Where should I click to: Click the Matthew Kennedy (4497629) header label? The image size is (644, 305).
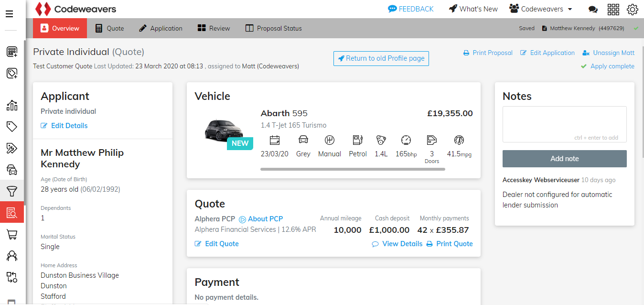coord(583,28)
